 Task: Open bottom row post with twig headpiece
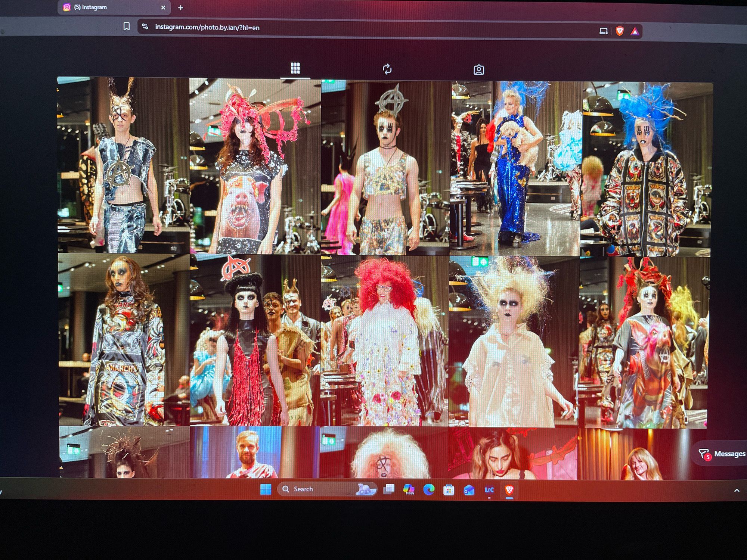[124, 452]
